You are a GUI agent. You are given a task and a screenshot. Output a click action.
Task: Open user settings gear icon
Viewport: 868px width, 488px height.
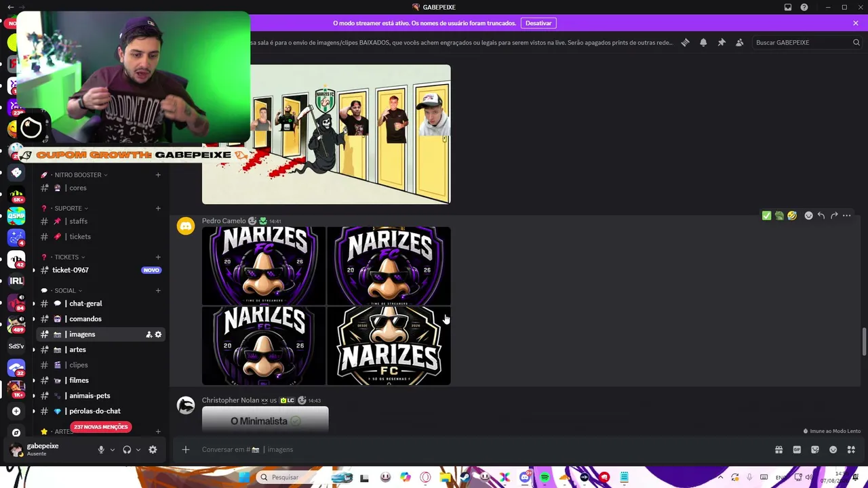point(153,449)
